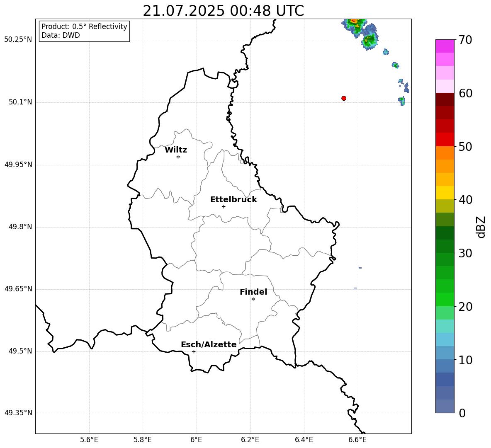The image size is (491, 448).
Task: Click the colorbar tick label 30
Action: click(465, 253)
